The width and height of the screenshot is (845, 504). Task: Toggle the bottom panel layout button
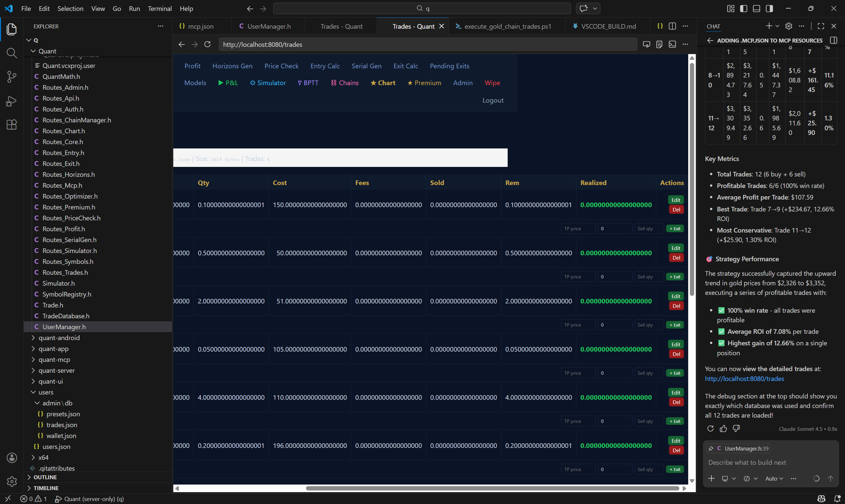[x=756, y=9]
